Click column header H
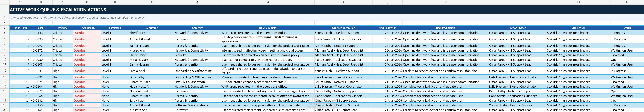The width and height of the screenshot is (644, 112). 267,2
